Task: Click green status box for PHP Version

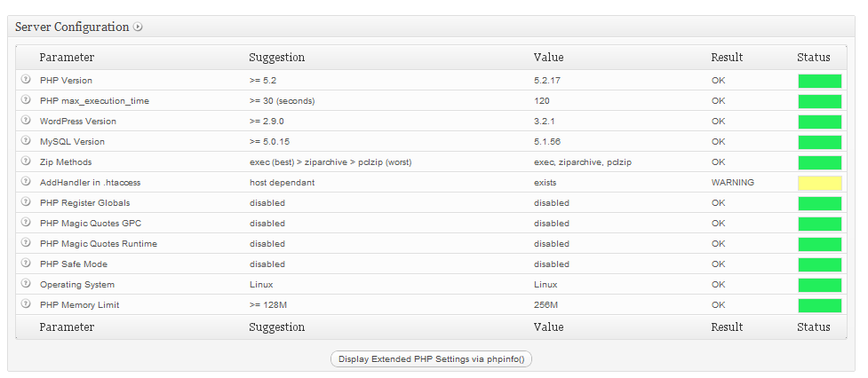Action: click(x=819, y=82)
